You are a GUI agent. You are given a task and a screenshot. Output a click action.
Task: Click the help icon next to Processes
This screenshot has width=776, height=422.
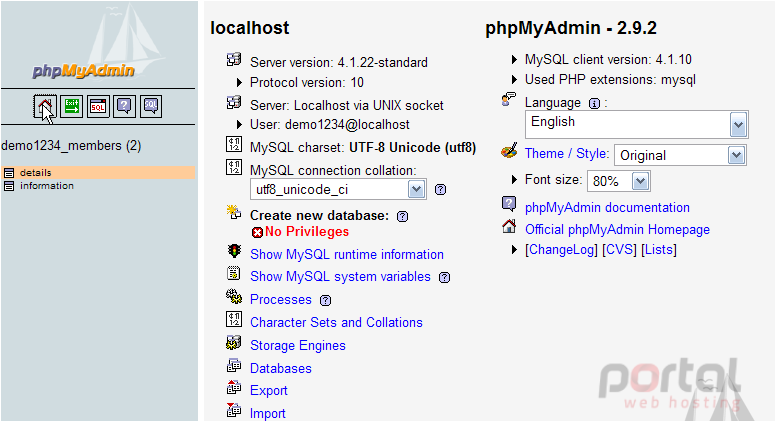[326, 300]
